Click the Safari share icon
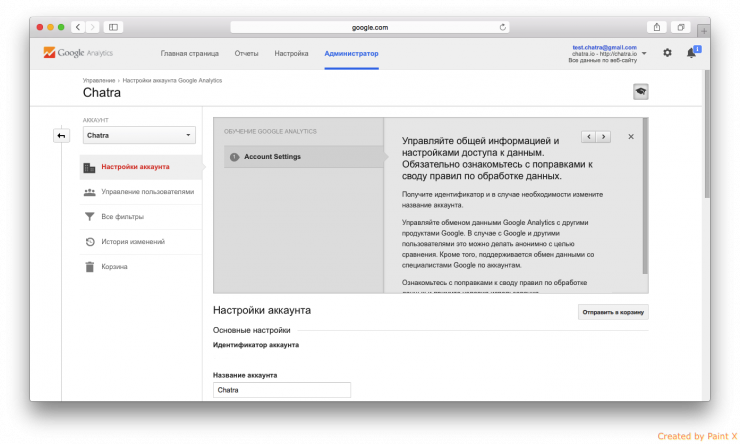Viewport: 740px width, 444px height. click(656, 27)
